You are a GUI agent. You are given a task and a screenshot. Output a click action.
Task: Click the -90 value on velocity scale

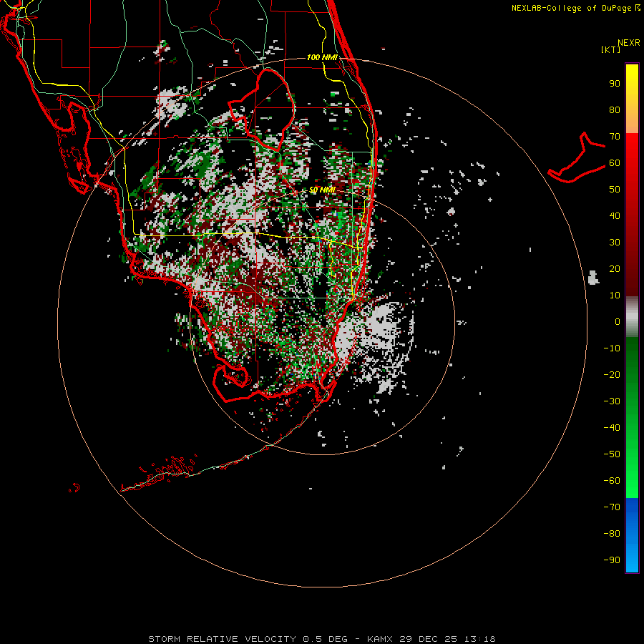pos(612,560)
